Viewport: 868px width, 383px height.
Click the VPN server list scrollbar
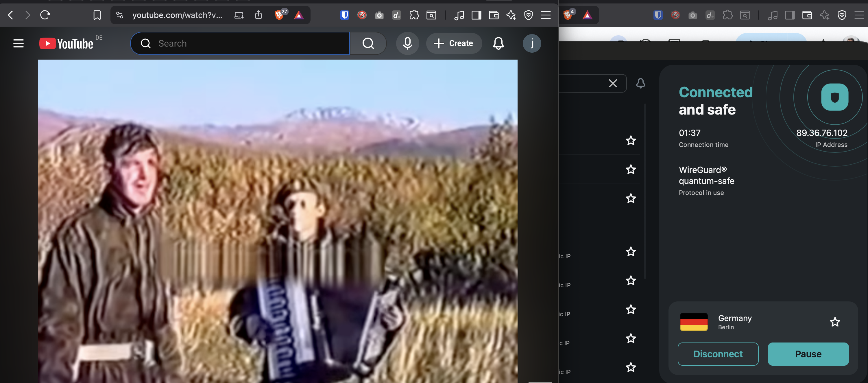tap(644, 191)
